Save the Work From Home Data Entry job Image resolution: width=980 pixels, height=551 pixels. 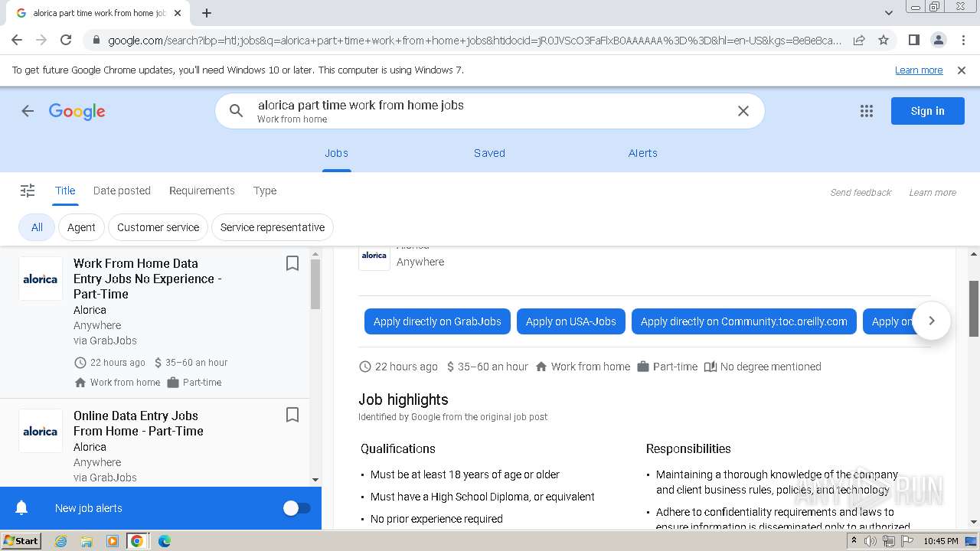click(292, 263)
